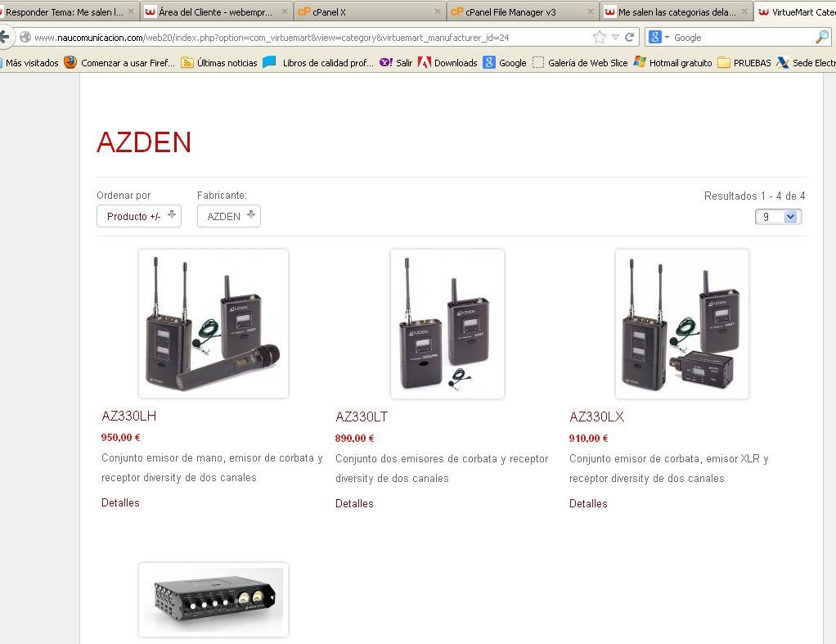Open the Ordenar por Producto +/- dropdown
The width and height of the screenshot is (836, 644).
click(139, 216)
